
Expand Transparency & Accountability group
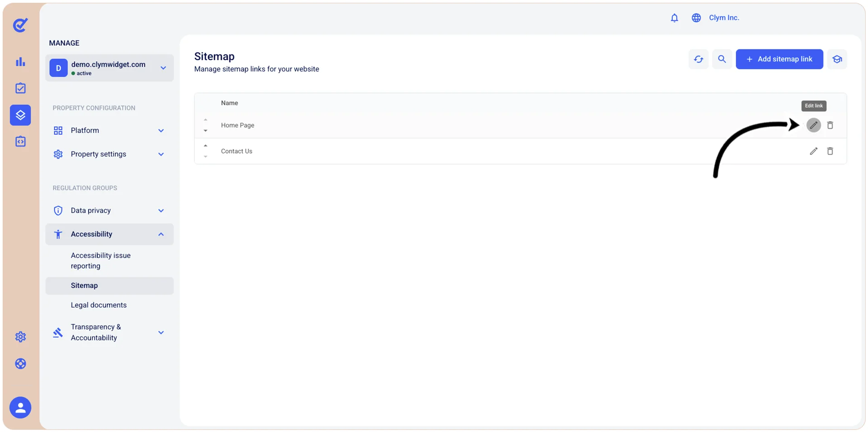point(109,332)
